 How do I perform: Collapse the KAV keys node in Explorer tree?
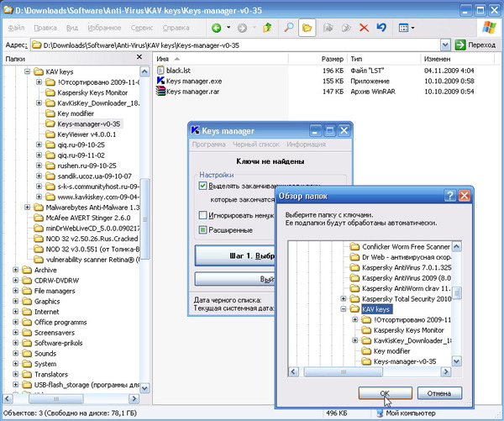click(x=28, y=71)
